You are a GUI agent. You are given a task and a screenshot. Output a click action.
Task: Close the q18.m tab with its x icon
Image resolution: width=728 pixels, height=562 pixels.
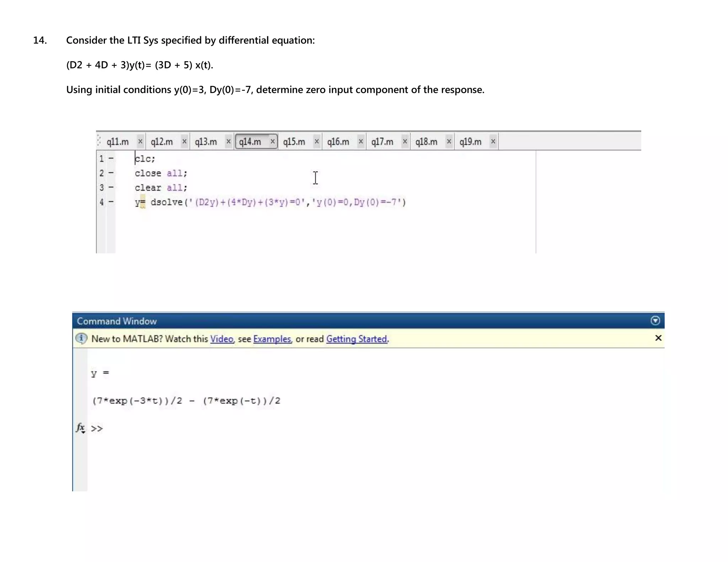click(x=449, y=141)
